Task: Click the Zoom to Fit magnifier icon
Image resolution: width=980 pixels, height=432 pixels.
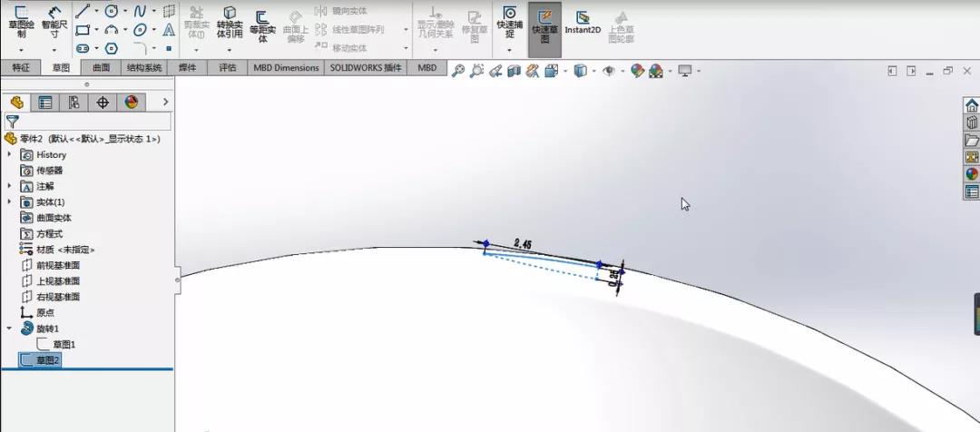Action: (x=458, y=72)
